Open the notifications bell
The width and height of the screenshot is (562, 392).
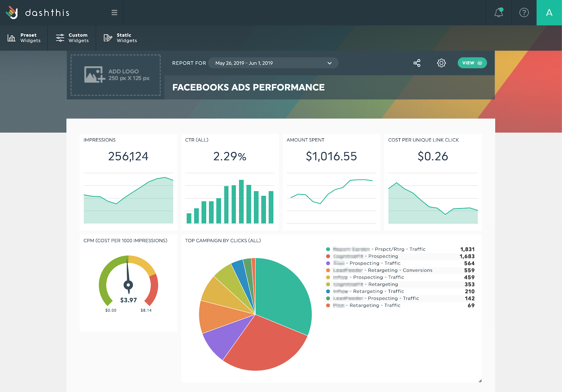click(x=498, y=13)
